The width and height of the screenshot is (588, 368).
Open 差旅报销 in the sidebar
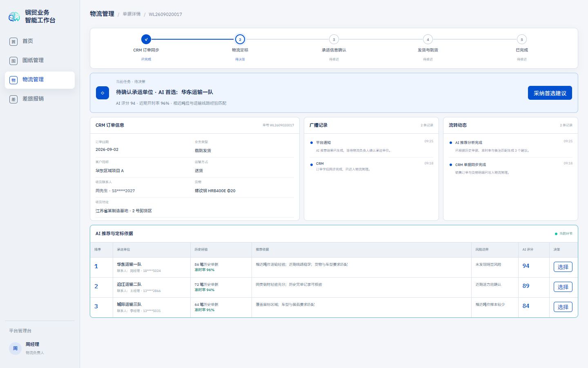(40, 99)
